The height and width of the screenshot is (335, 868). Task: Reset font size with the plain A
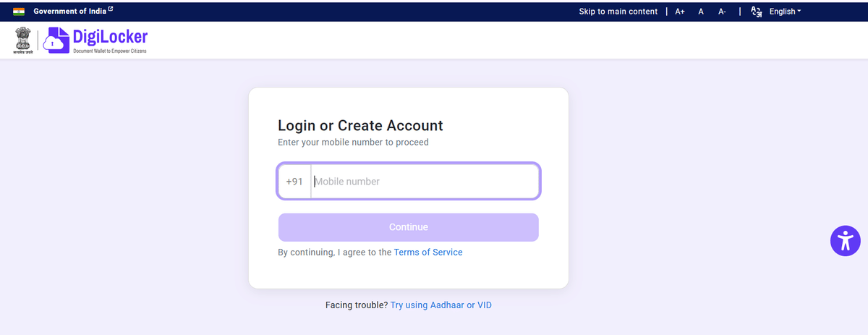point(701,12)
